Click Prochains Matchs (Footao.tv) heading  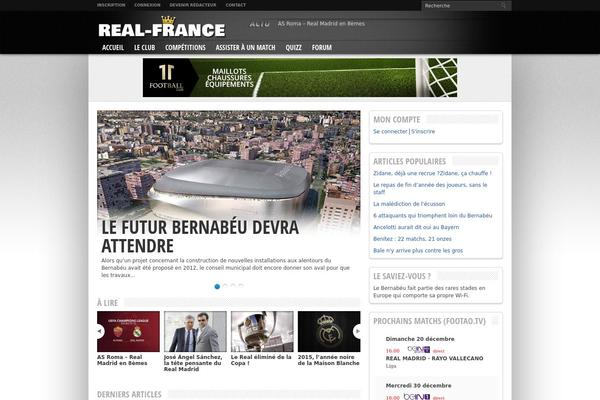429,321
